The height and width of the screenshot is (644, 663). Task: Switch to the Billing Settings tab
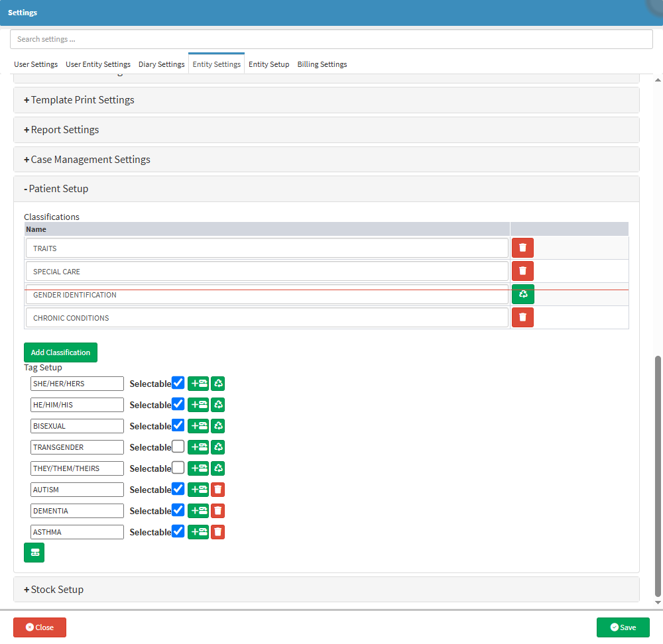click(x=322, y=64)
